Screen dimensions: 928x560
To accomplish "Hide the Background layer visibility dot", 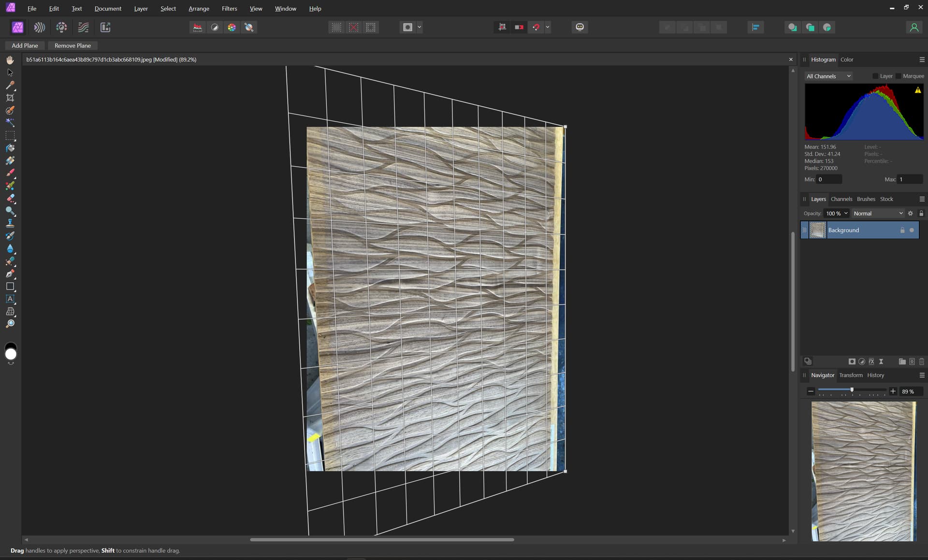I will pos(912,230).
